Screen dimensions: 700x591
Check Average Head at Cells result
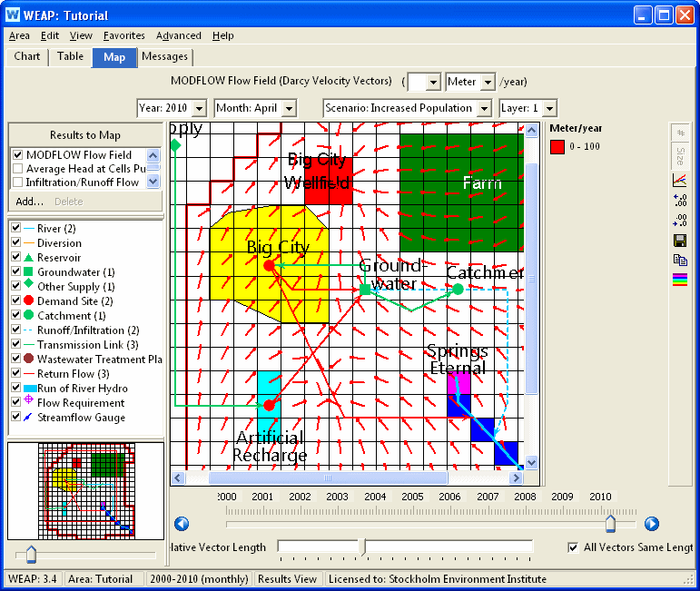point(18,168)
